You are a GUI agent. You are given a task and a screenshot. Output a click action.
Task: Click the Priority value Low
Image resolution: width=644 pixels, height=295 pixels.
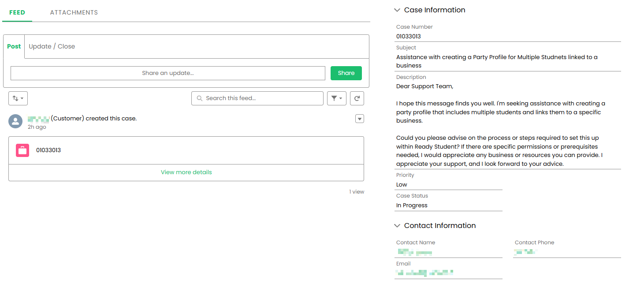click(x=402, y=185)
